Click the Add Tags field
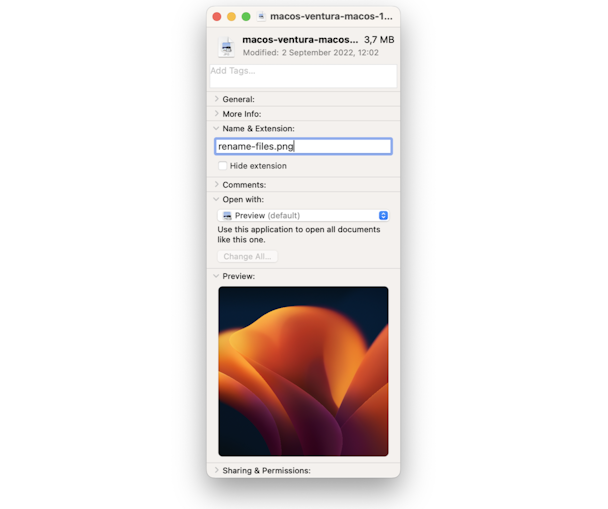Viewport: 608px width, 509px height. coord(303,76)
